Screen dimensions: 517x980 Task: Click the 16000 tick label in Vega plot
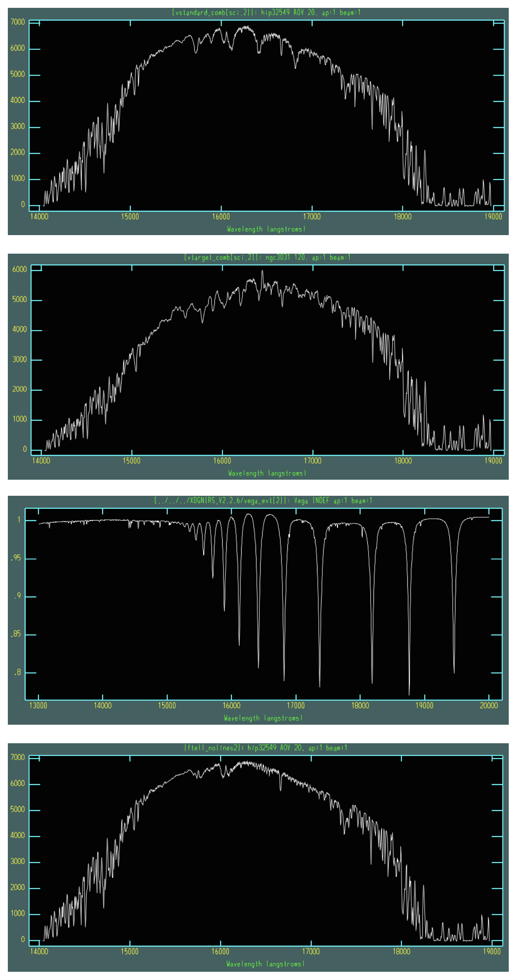click(x=231, y=706)
